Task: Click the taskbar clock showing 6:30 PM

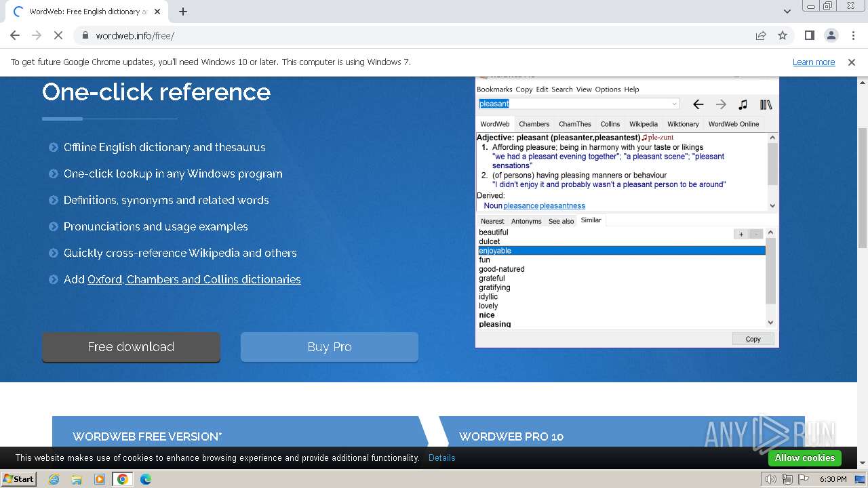Action: tap(833, 479)
